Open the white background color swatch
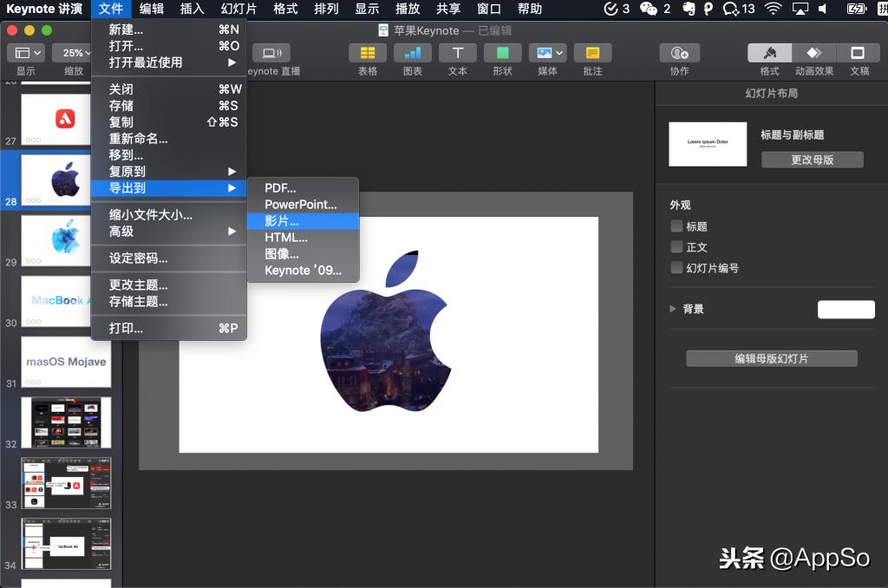 (x=846, y=309)
